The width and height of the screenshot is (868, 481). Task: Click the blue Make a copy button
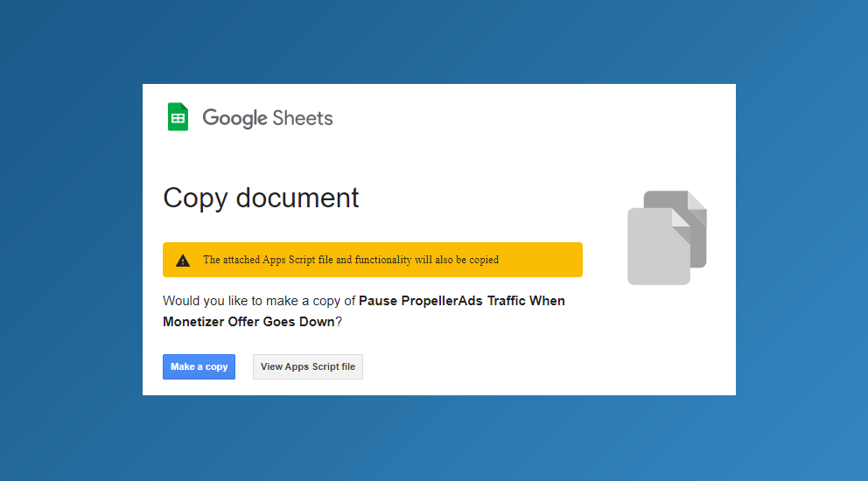tap(199, 366)
